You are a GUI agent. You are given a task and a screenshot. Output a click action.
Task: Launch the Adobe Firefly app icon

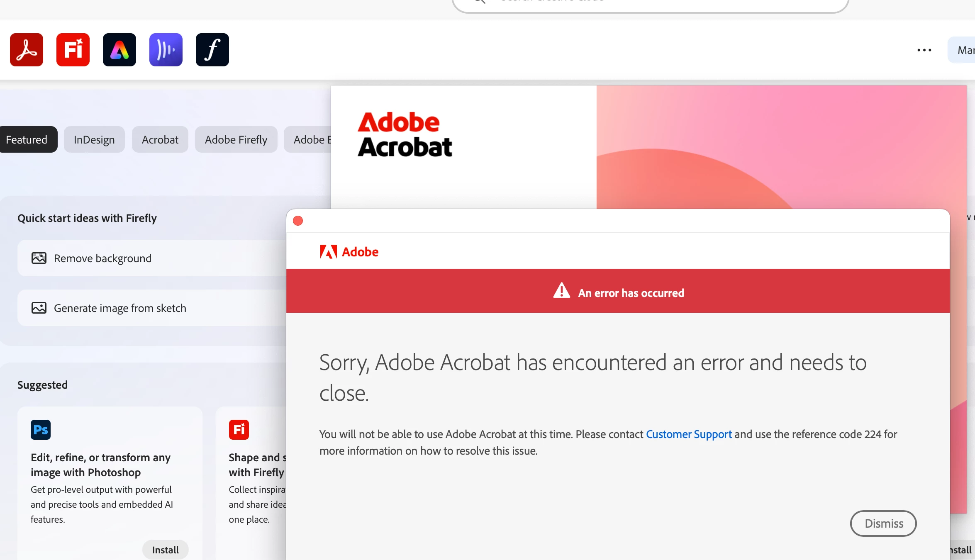73,50
